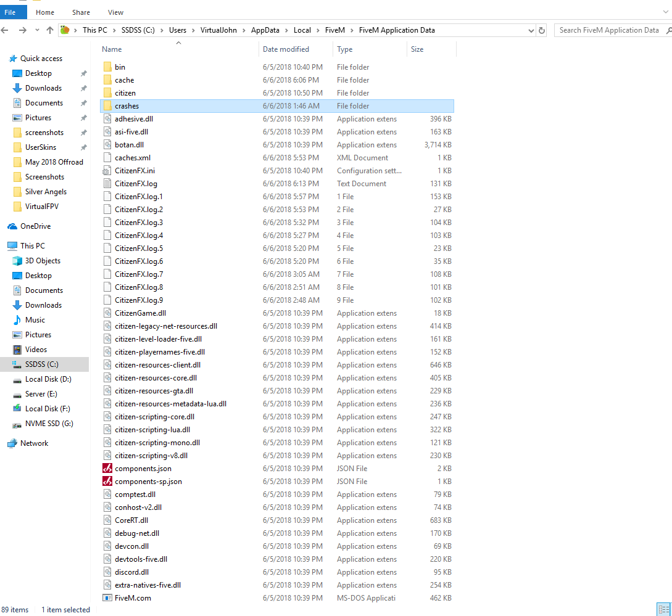Open May 2018 Offroad folder

pos(54,162)
